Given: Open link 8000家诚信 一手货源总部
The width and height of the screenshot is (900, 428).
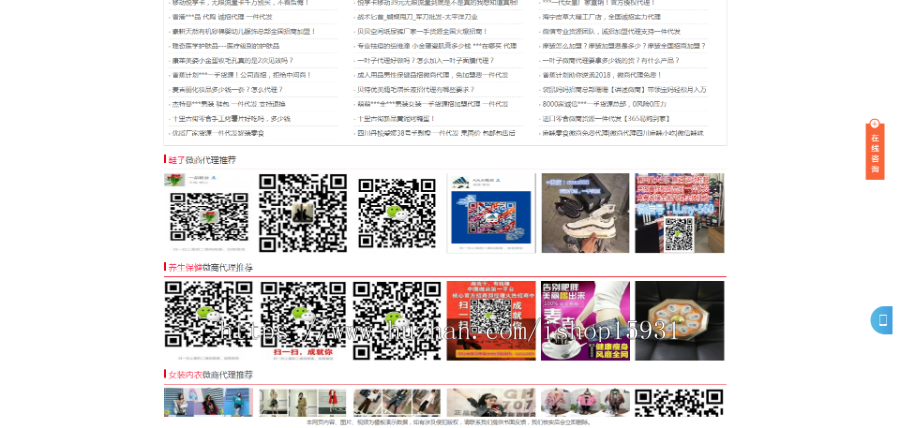Looking at the screenshot, I should click(x=604, y=104).
